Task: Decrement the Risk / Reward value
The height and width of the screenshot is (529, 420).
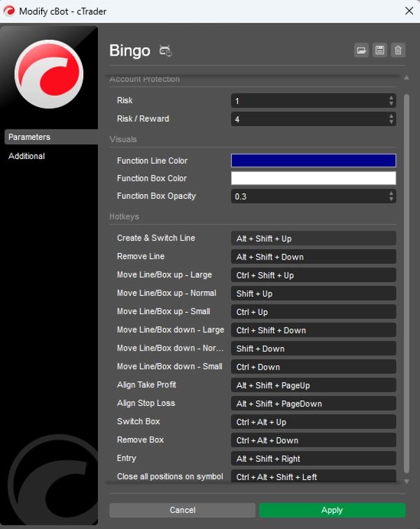Action: (x=391, y=122)
